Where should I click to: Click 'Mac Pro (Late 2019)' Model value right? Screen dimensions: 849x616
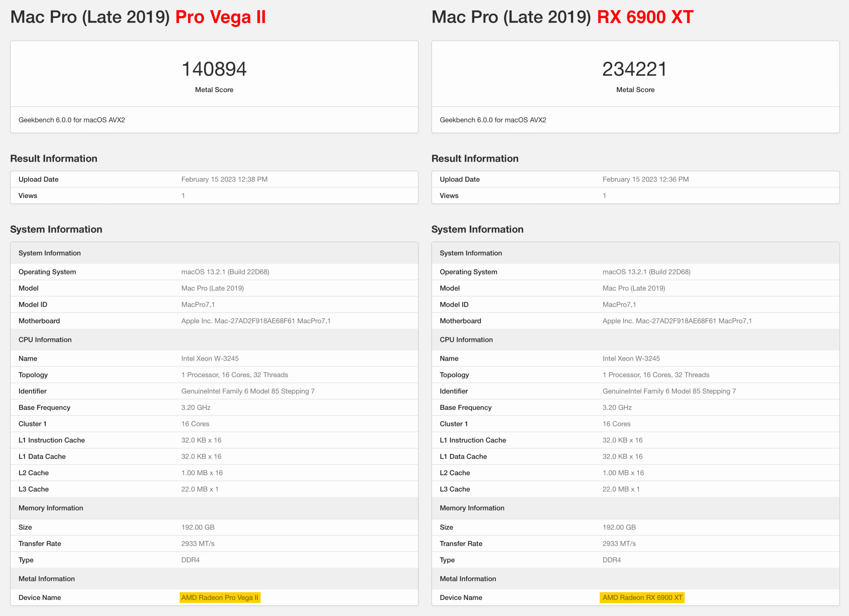coord(634,288)
